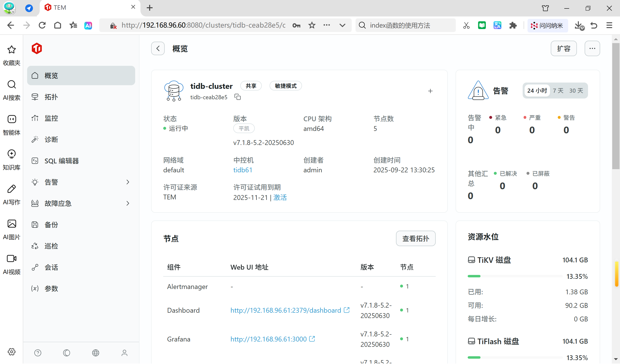
Task: Click the 共享 tag
Action: click(251, 86)
